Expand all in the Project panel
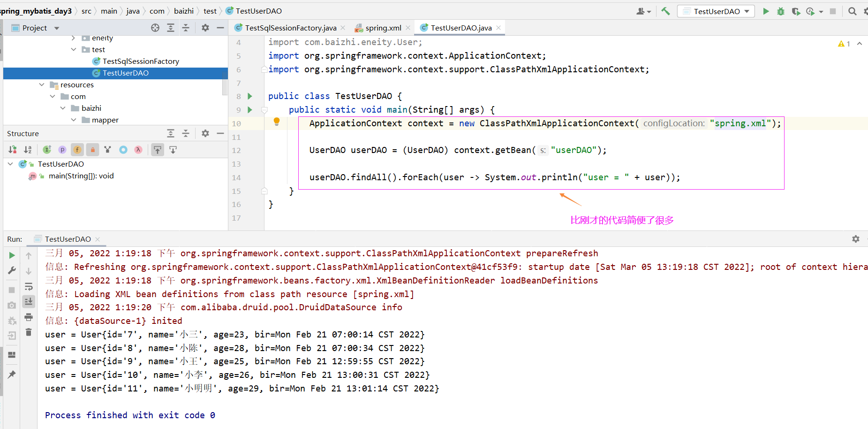The height and width of the screenshot is (429, 868). pos(171,28)
